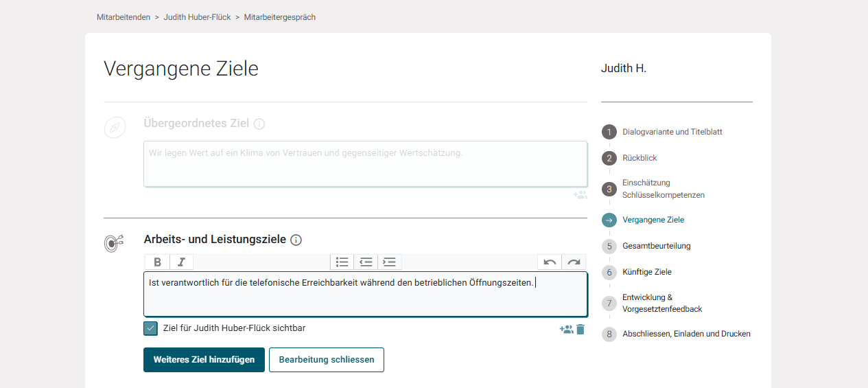Go to Dialogvariante und Titelblatt step
Image resolution: width=868 pixels, height=388 pixels.
click(x=672, y=132)
